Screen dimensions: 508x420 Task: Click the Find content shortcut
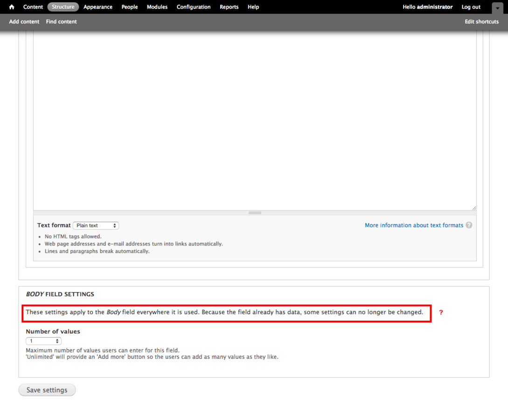[x=61, y=21]
